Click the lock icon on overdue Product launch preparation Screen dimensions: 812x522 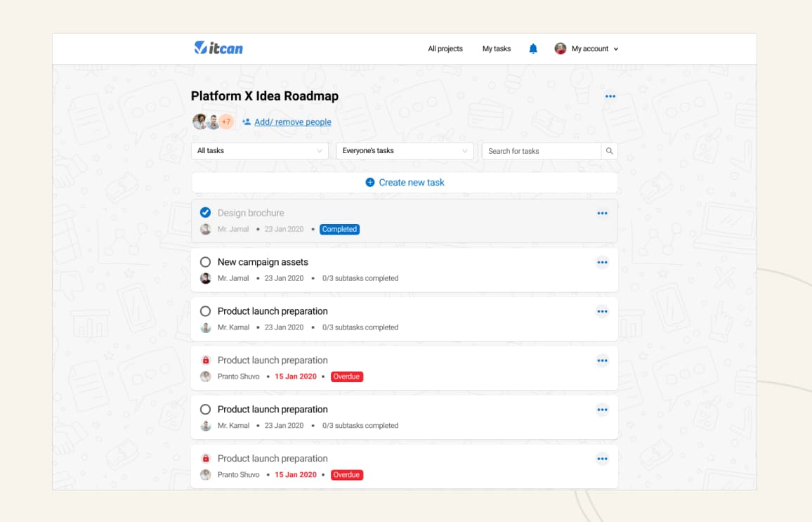205,360
